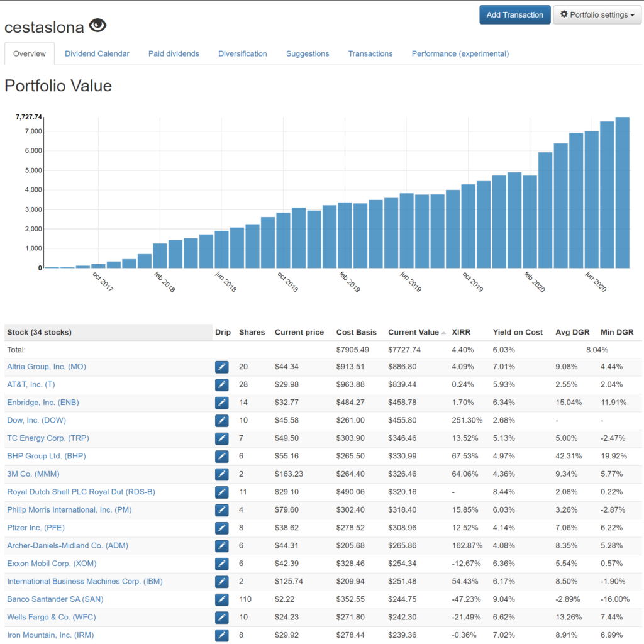The width and height of the screenshot is (644, 644).
Task: Open Banco Santander SA (SAN) link
Action: point(55,599)
